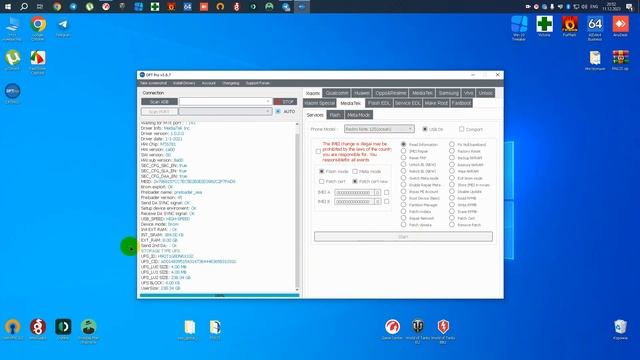Launch the FurMark desktop icon
This screenshot has width=640, height=360.
click(570, 27)
